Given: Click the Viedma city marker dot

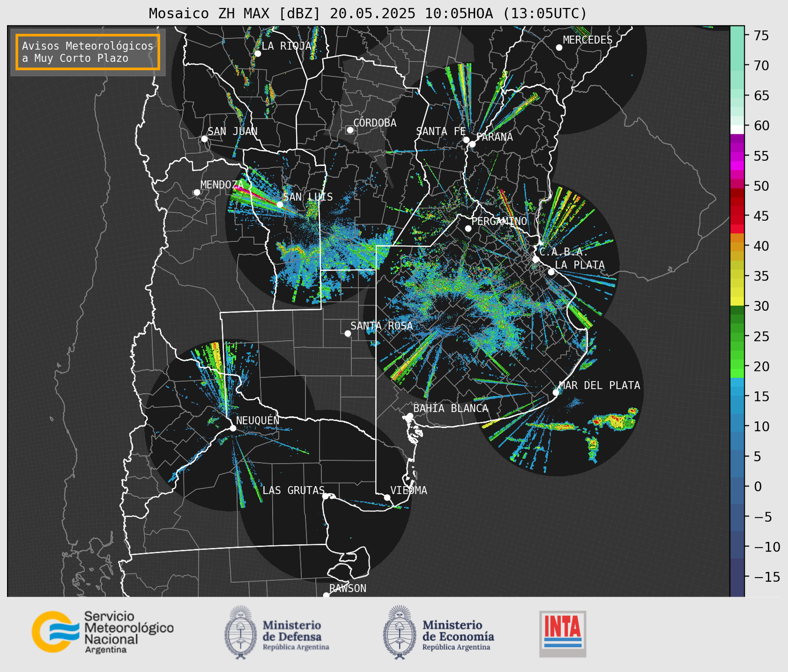Looking at the screenshot, I should [x=387, y=497].
